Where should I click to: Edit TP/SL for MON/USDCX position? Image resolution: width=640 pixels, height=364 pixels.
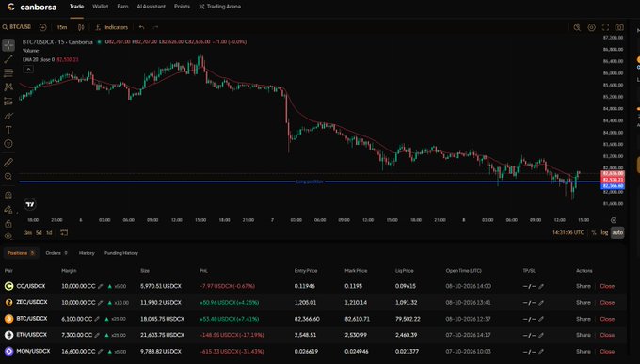coord(541,352)
